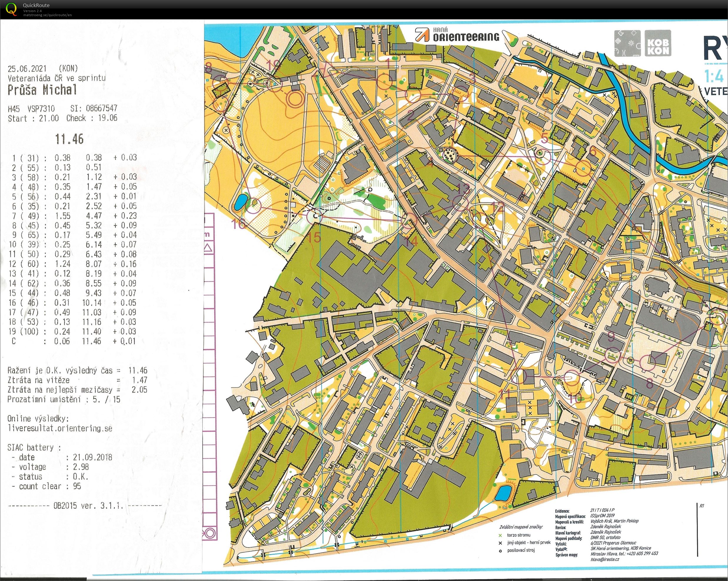Click control number 16 on the map

point(239,224)
